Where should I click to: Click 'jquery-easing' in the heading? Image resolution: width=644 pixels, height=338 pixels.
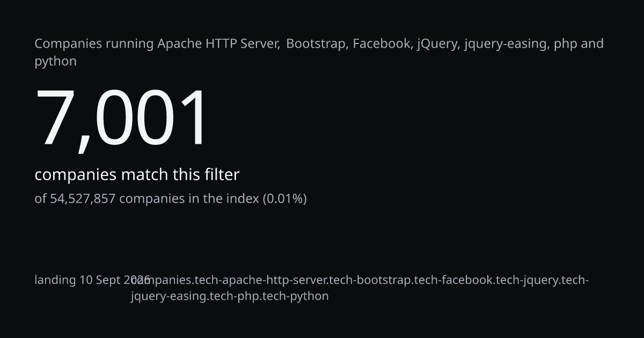pyautogui.click(x=507, y=45)
